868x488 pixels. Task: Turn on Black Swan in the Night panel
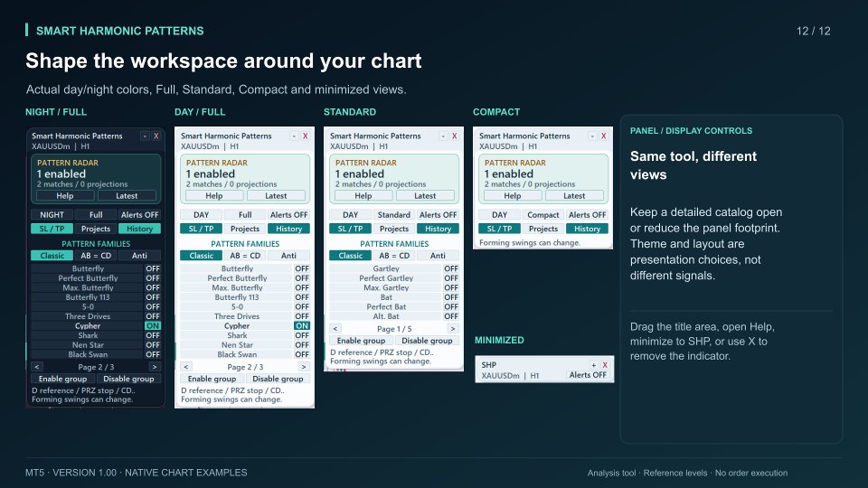[153, 354]
